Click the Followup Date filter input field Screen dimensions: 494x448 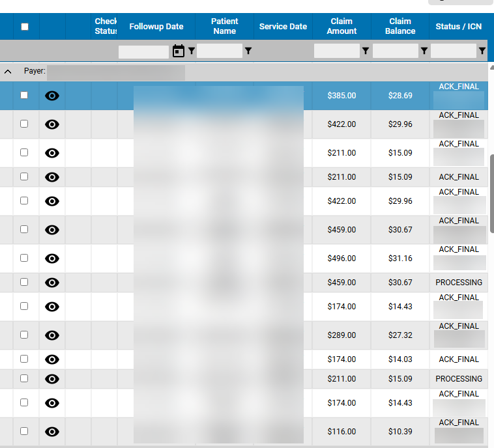point(143,51)
